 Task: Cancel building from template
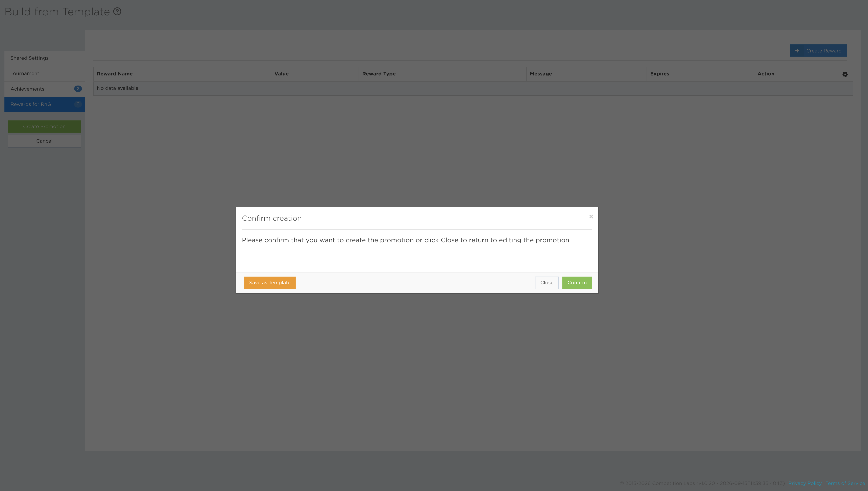(44, 141)
